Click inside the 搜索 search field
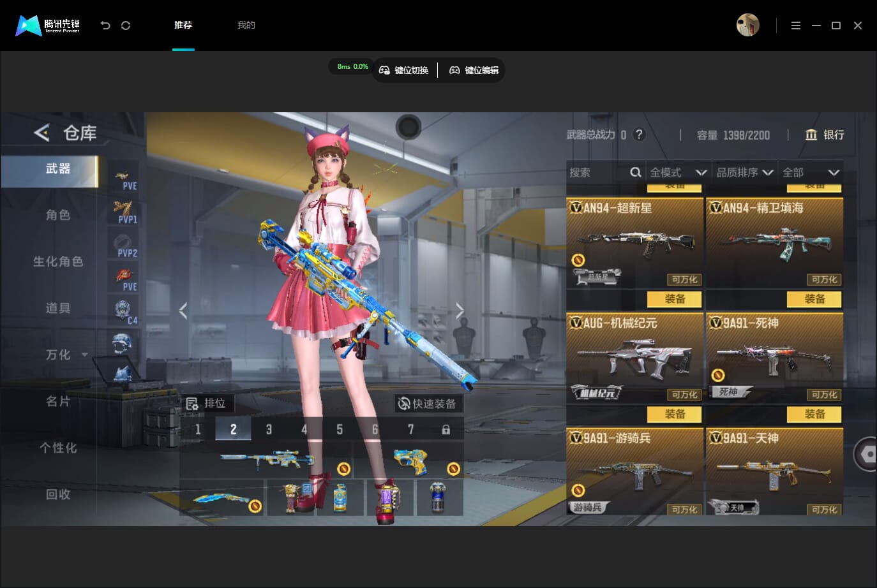The image size is (877, 588). click(x=605, y=172)
